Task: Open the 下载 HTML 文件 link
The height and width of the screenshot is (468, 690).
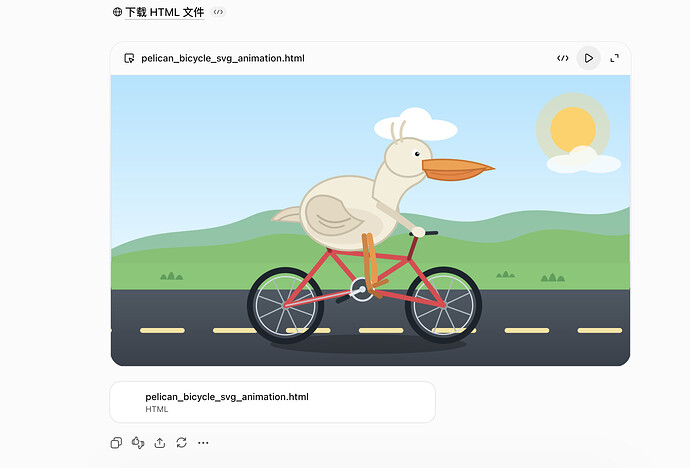Action: [x=165, y=12]
